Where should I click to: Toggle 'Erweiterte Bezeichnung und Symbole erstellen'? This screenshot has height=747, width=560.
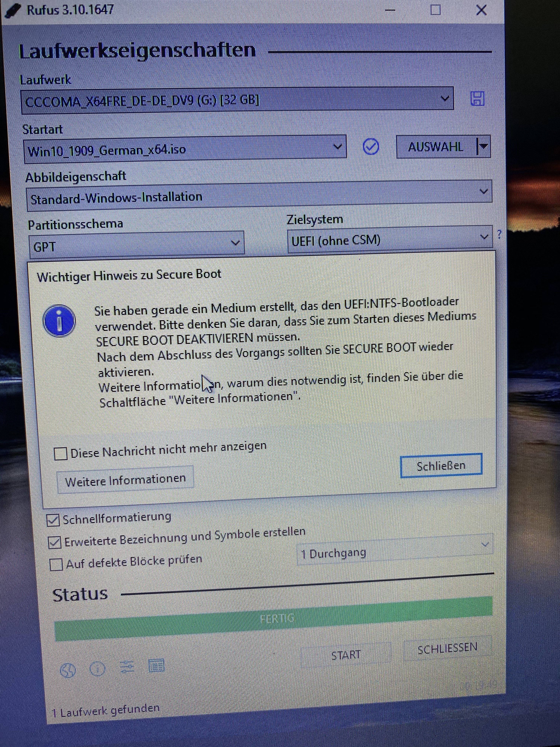tap(55, 542)
